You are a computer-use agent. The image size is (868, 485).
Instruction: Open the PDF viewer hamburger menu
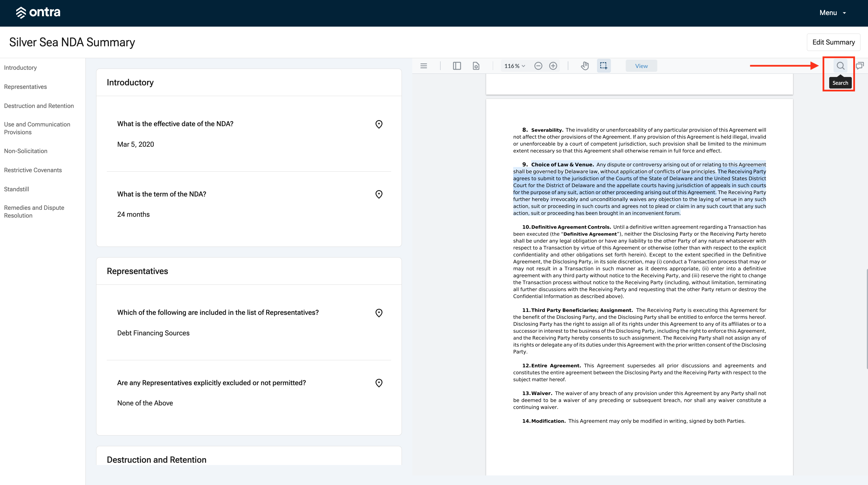pos(424,66)
